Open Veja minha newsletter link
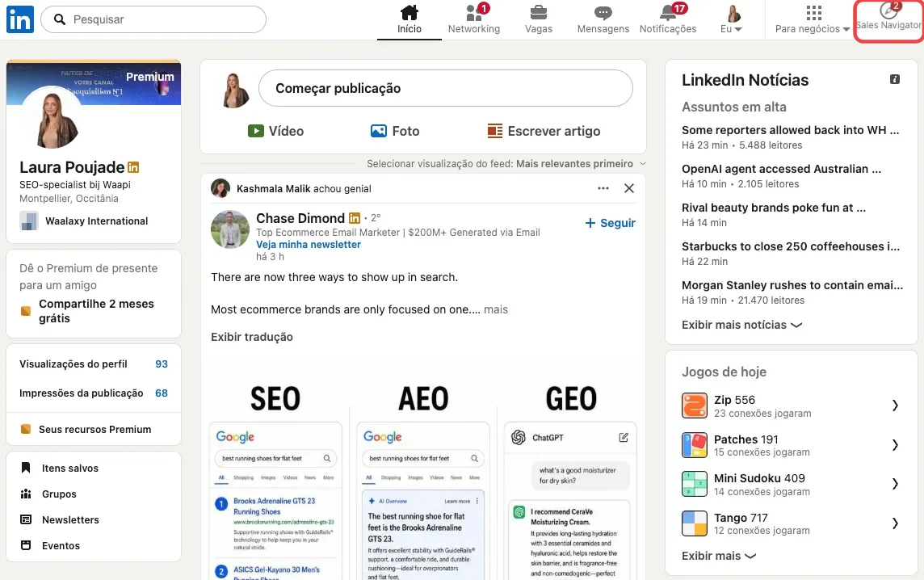This screenshot has height=580, width=924. (x=309, y=244)
